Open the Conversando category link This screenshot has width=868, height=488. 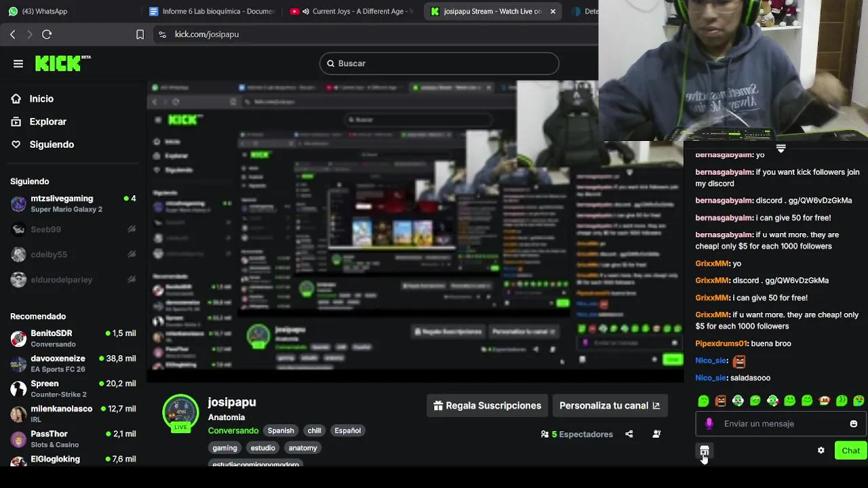(x=233, y=430)
